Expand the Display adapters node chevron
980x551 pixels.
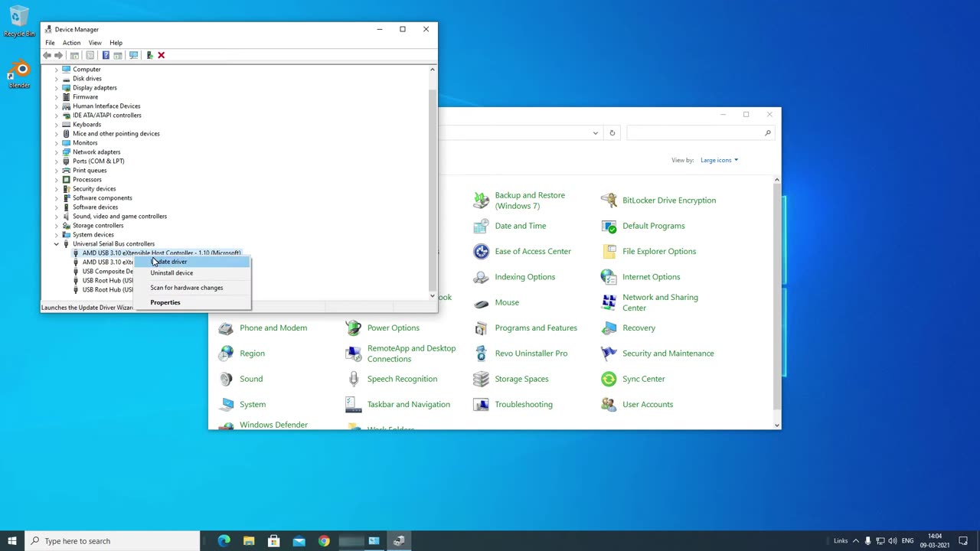[x=56, y=87]
